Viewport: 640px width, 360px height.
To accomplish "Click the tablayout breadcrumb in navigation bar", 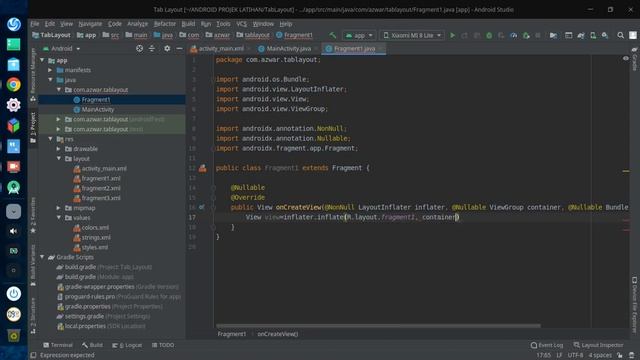I will point(253,36).
